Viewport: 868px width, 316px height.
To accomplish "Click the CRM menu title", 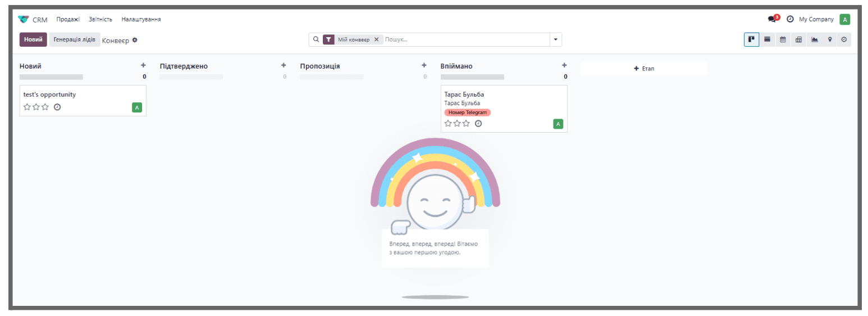I will pyautogui.click(x=40, y=19).
